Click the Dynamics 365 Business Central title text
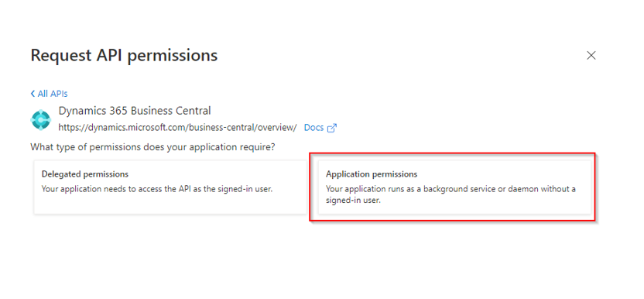This screenshot has height=299, width=644. tap(135, 111)
